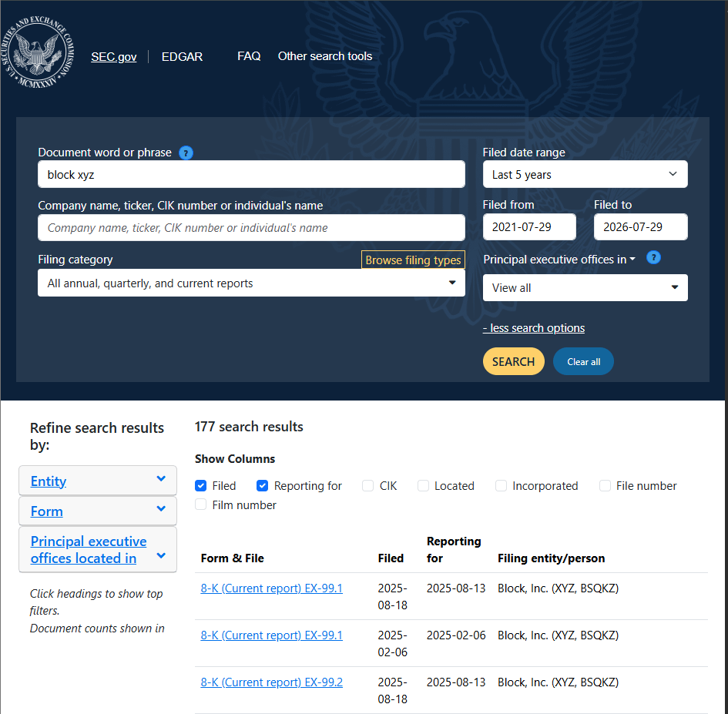Select the 177 search results text
The height and width of the screenshot is (714, 728).
[249, 427]
